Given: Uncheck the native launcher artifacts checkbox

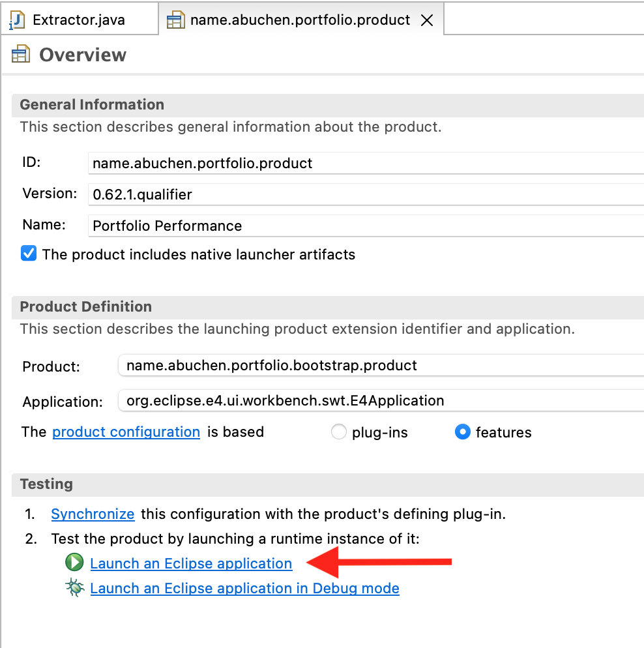Looking at the screenshot, I should tap(29, 254).
